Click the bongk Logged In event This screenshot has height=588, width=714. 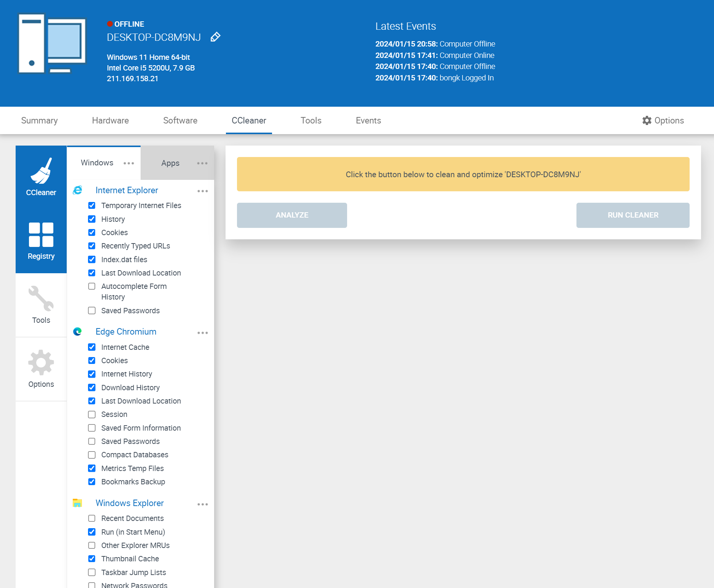tap(434, 78)
